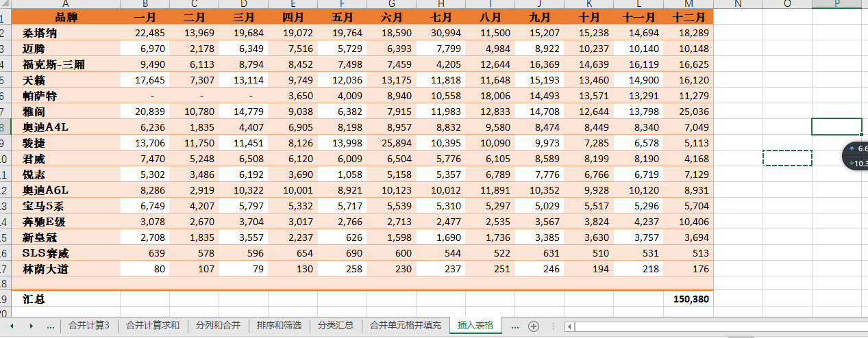Click the 六月 header cell
The height and width of the screenshot is (338, 868).
pyautogui.click(x=392, y=17)
